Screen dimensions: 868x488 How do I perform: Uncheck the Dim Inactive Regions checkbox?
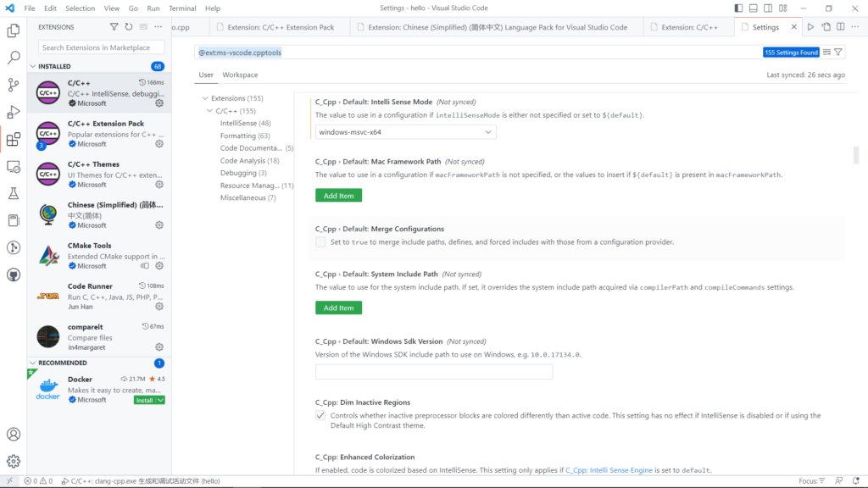pyautogui.click(x=320, y=416)
